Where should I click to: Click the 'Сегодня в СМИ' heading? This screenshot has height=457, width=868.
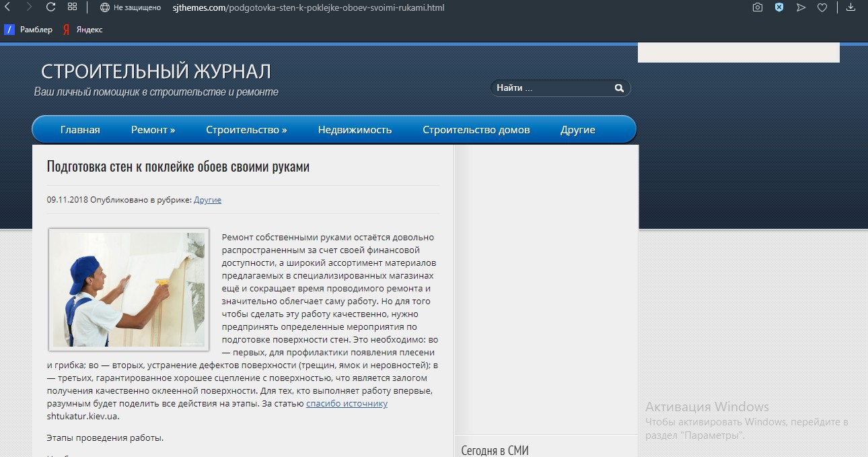[x=495, y=450]
